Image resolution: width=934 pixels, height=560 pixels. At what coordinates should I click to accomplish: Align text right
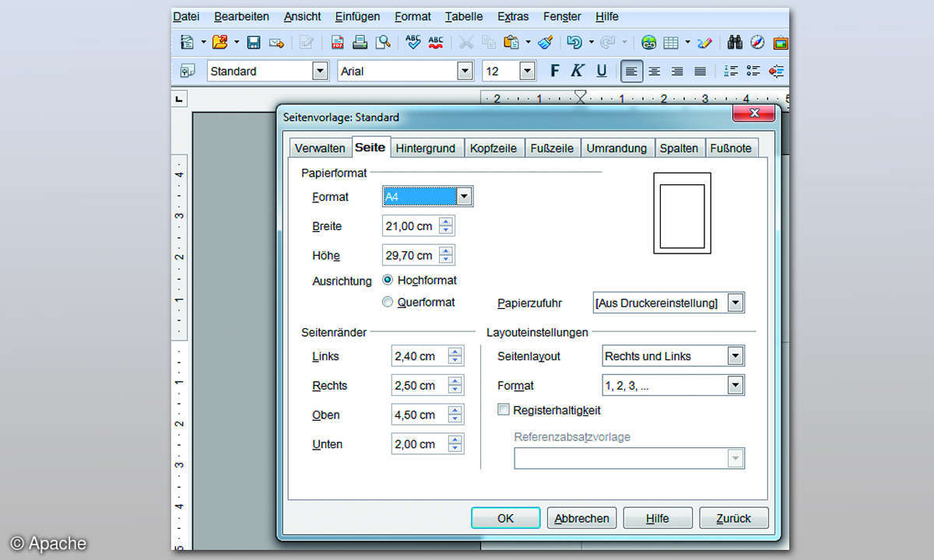pos(677,71)
